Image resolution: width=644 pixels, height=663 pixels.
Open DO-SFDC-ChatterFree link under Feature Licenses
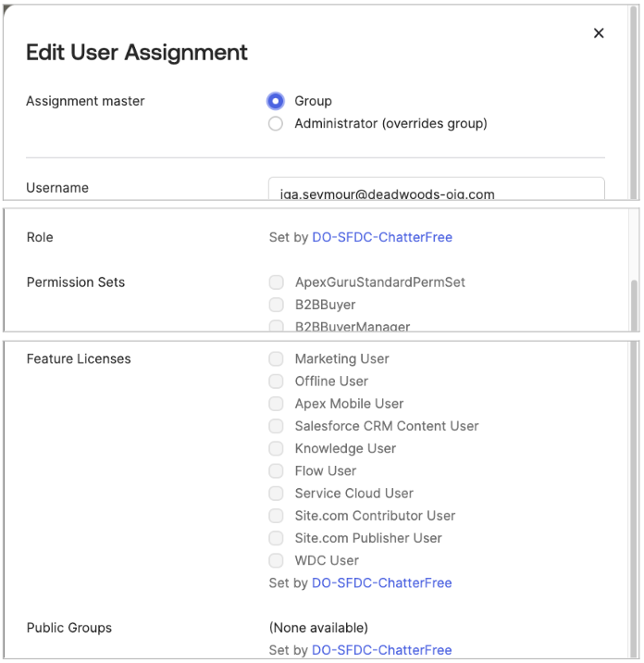tap(382, 583)
